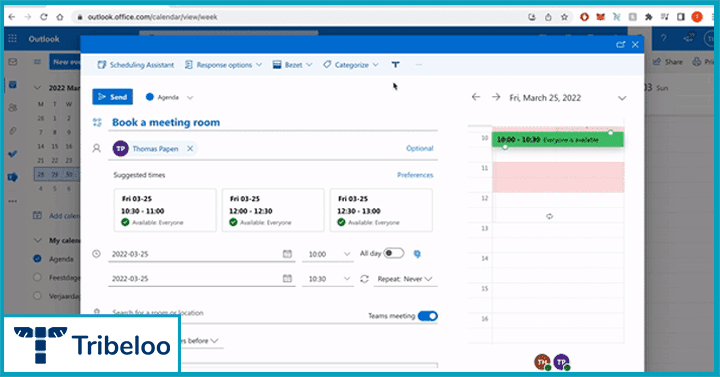The image size is (720, 377).
Task: Open the To Do sidebar icon
Action: click(13, 154)
